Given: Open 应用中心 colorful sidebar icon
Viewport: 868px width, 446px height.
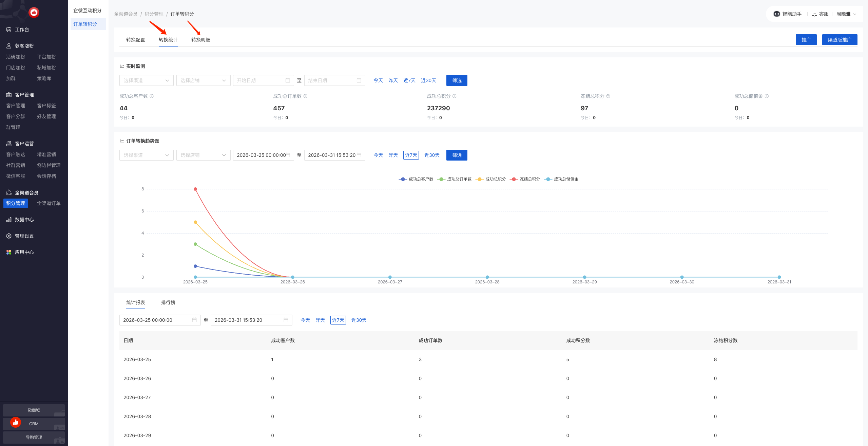Looking at the screenshot, I should click(9, 252).
